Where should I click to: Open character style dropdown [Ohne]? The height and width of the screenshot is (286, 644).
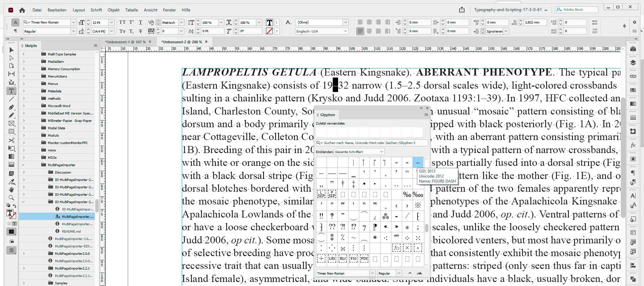click(345, 22)
